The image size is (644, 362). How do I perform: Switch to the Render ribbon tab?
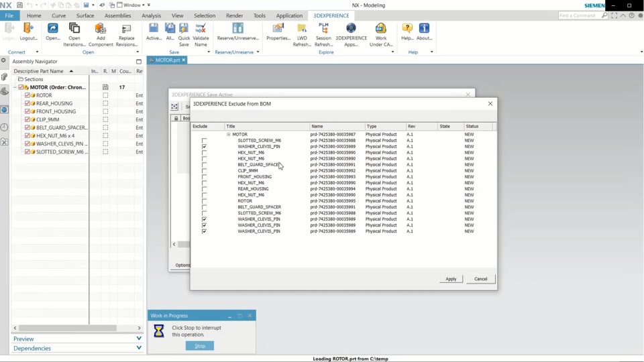coord(235,15)
